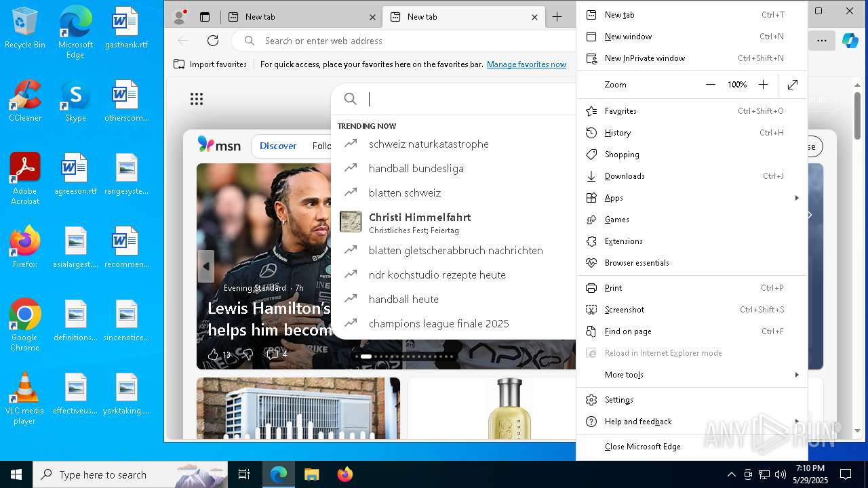Select New tab in the Edge menu
The image size is (868, 488).
692,15
